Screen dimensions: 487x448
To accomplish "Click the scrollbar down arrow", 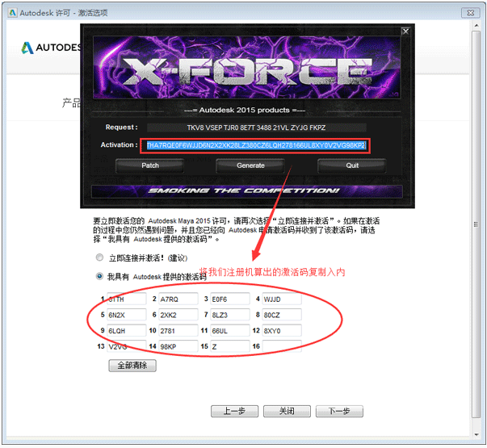I will click(x=476, y=434).
